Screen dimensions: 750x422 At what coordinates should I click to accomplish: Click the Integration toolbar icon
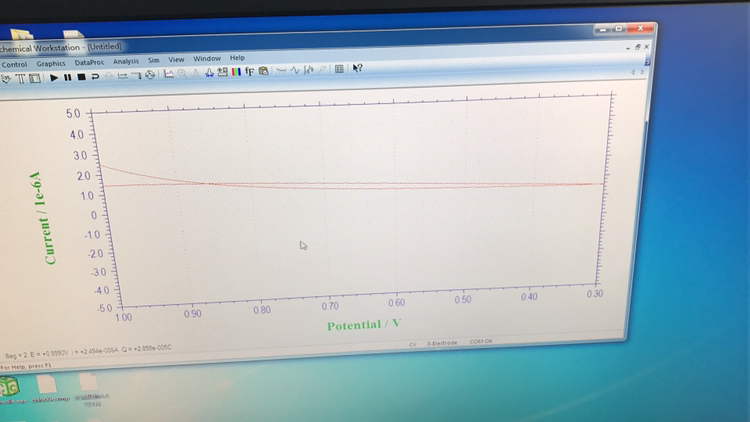pos(309,70)
